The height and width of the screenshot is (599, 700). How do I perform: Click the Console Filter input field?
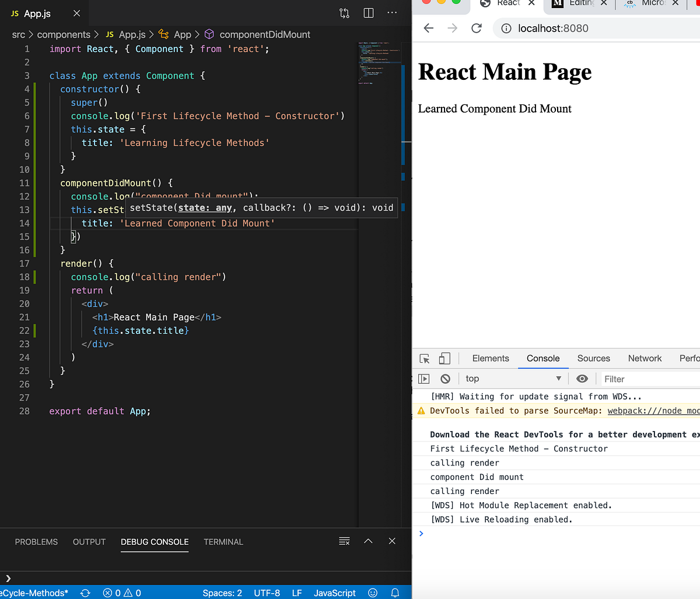642,379
